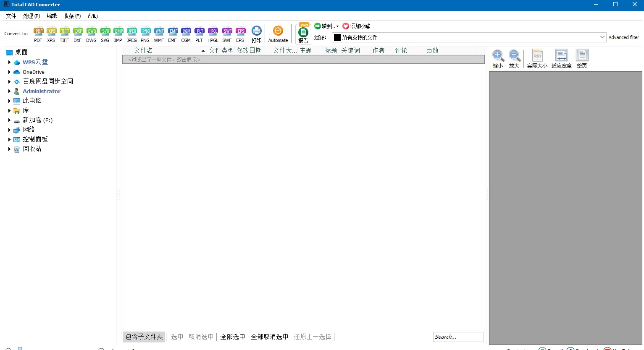Select 此电脑 in folder tree
This screenshot has height=350, width=644.
32,101
